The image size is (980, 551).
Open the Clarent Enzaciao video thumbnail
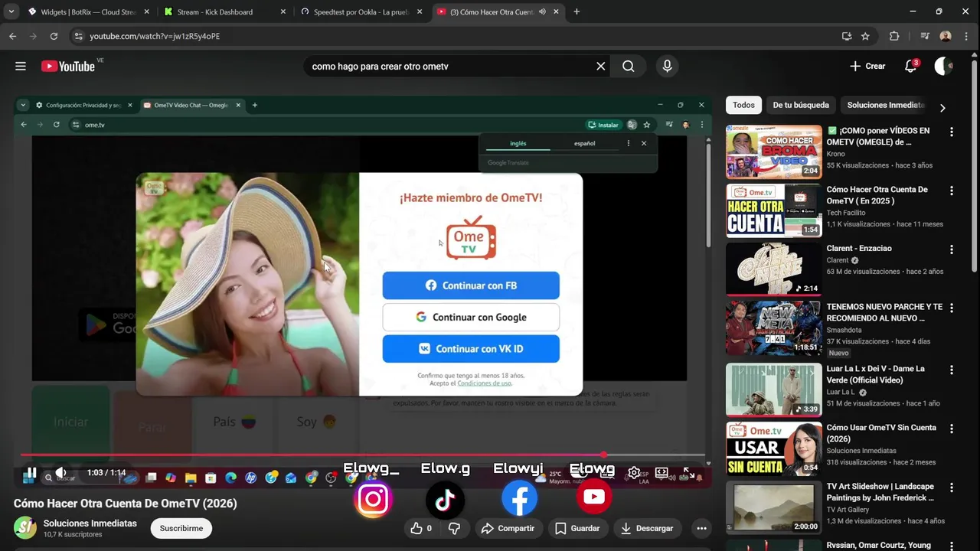click(774, 269)
